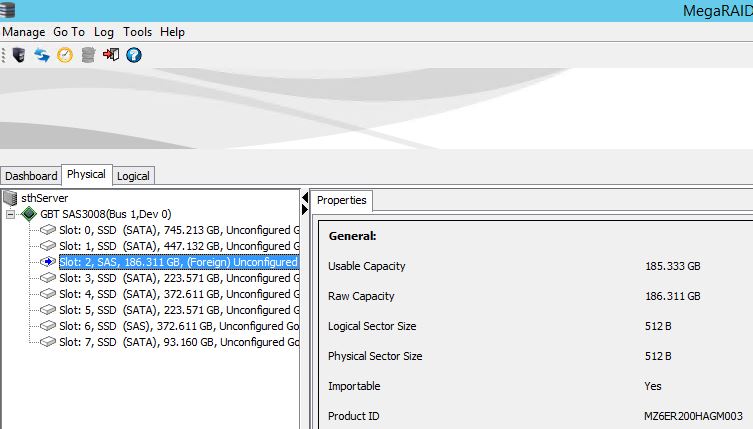Viewport: 753px width, 429px height.
Task: Click the Product ID value MZ6ER200HAGM003
Action: click(693, 416)
